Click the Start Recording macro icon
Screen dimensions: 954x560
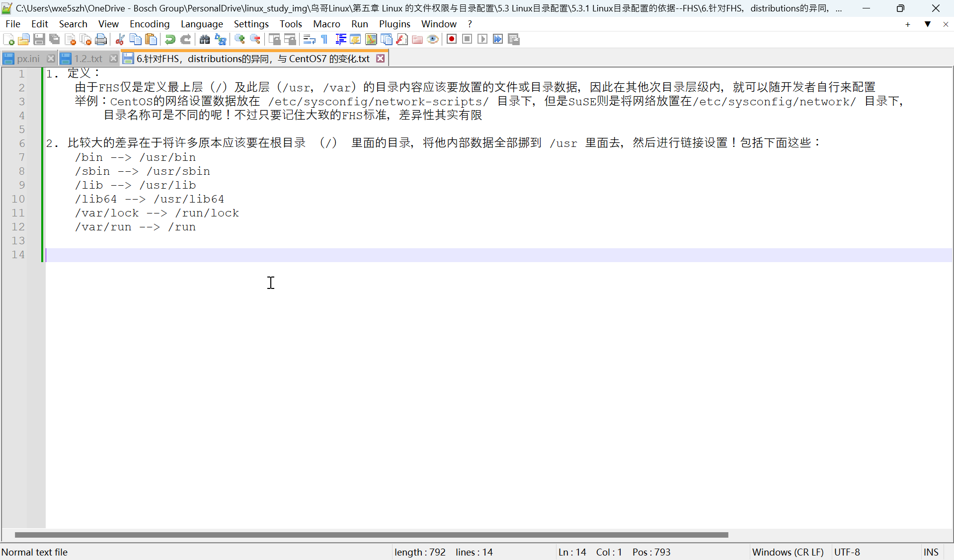tap(452, 39)
